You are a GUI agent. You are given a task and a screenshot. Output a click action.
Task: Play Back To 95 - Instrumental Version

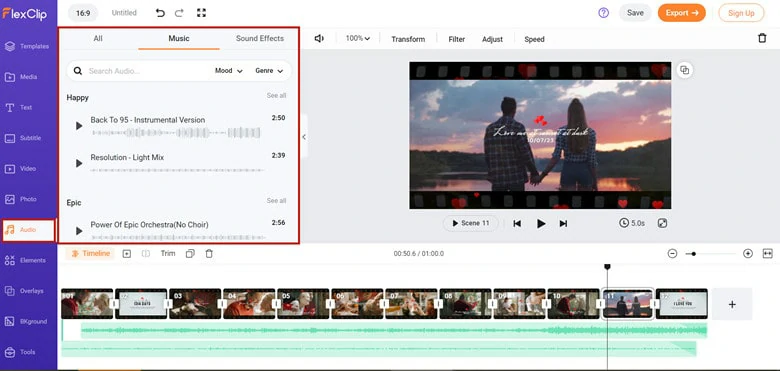[x=79, y=126]
